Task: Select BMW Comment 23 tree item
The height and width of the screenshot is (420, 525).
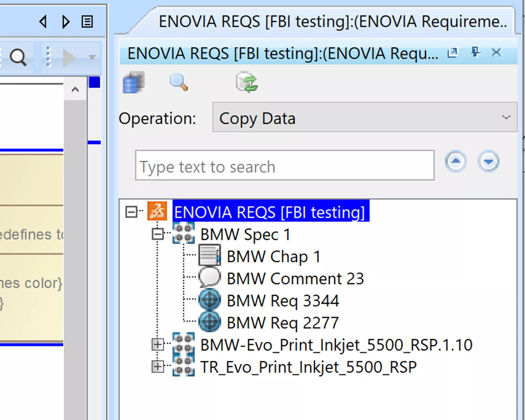Action: pyautogui.click(x=295, y=278)
